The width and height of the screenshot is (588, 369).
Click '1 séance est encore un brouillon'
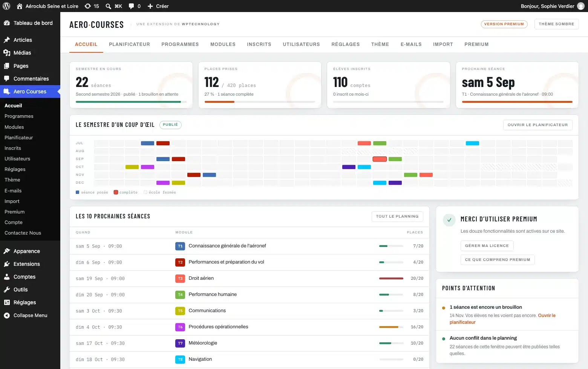point(486,307)
